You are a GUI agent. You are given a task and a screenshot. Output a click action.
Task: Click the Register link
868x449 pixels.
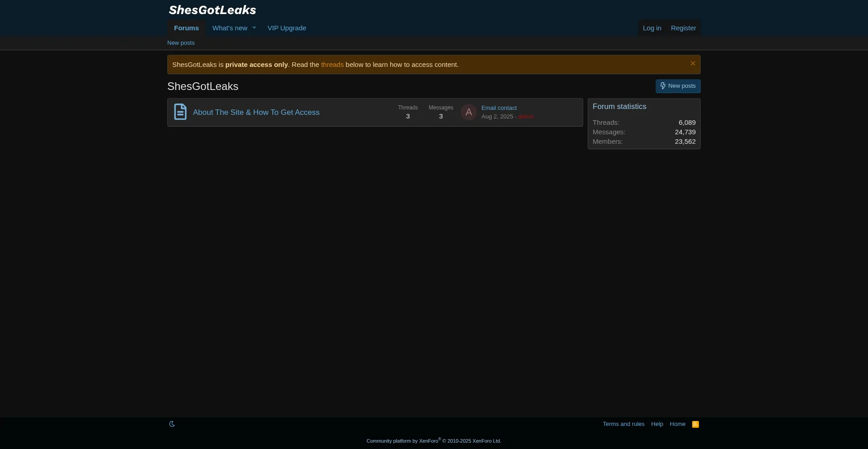pyautogui.click(x=683, y=28)
